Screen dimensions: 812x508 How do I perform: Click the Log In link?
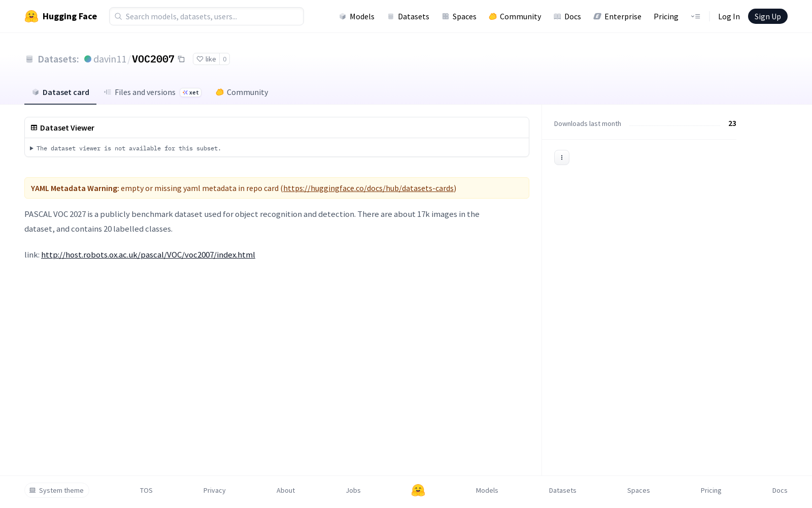point(729,16)
